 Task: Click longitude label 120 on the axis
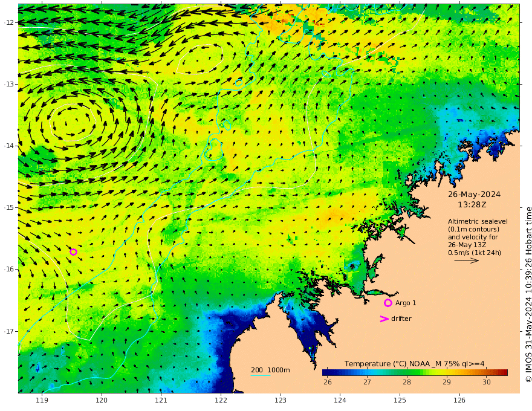pos(102,400)
